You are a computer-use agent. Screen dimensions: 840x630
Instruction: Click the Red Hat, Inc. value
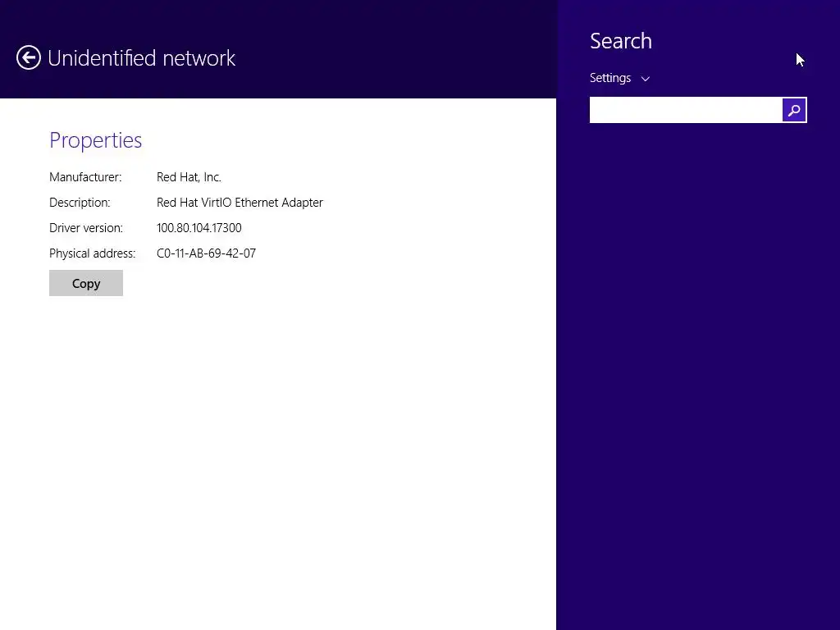coord(189,177)
